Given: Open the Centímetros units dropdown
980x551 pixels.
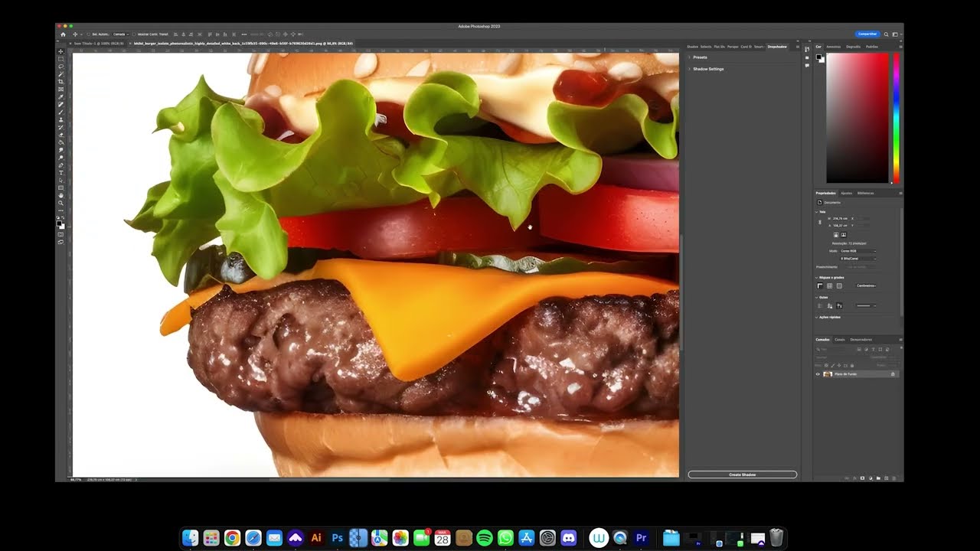Looking at the screenshot, I should tap(866, 285).
